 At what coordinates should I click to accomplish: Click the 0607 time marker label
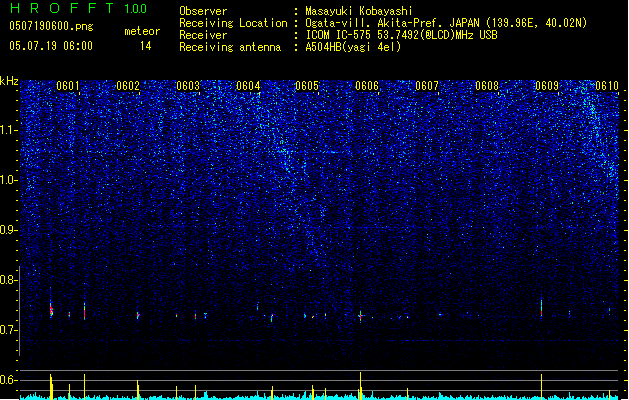(427, 86)
